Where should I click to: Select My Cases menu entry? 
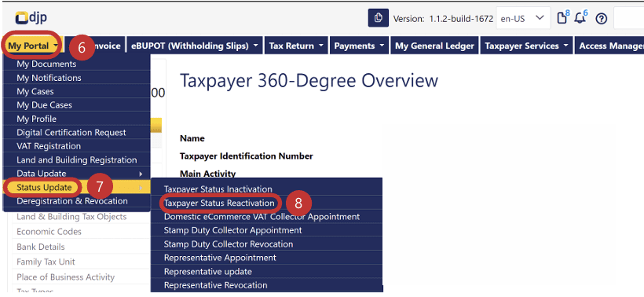pos(77,91)
